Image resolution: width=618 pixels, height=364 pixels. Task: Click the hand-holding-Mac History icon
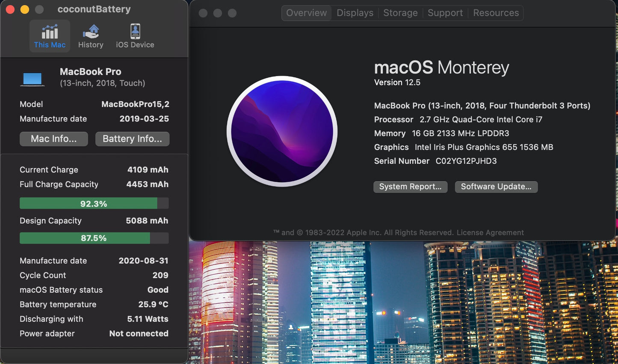tap(91, 31)
